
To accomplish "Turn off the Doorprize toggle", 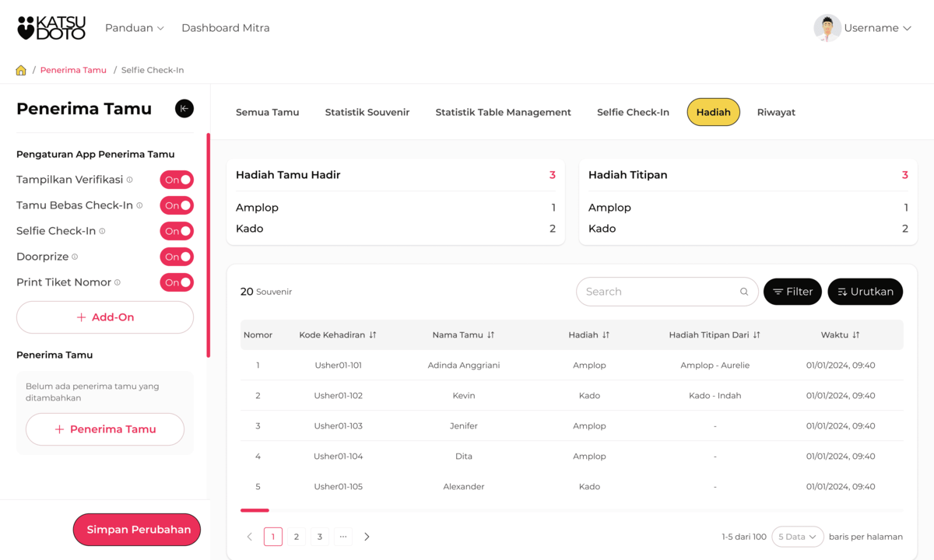I will (177, 257).
